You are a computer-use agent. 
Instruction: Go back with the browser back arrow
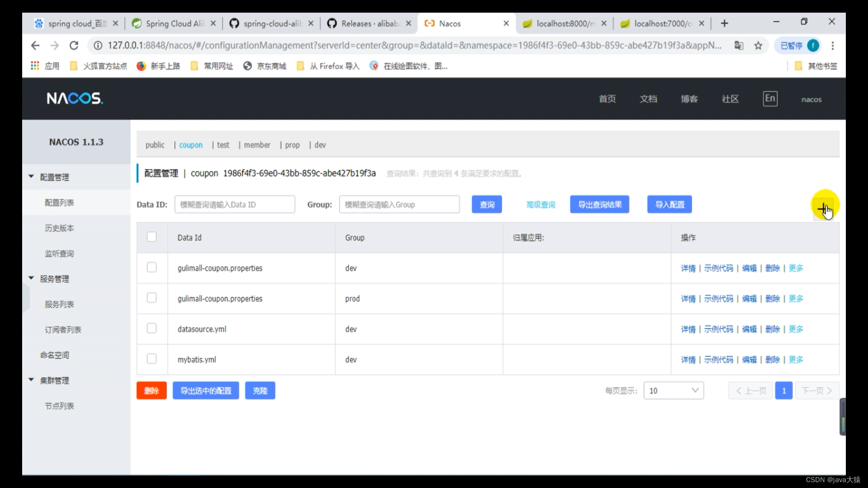(x=35, y=45)
